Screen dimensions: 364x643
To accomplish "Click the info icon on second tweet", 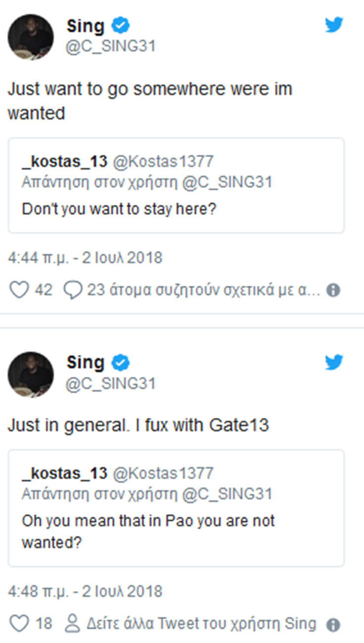I will 333,624.
